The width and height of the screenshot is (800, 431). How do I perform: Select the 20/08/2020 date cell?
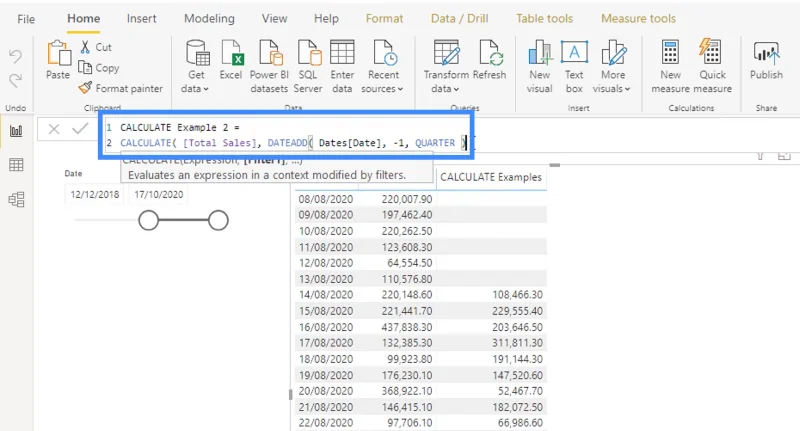(326, 391)
